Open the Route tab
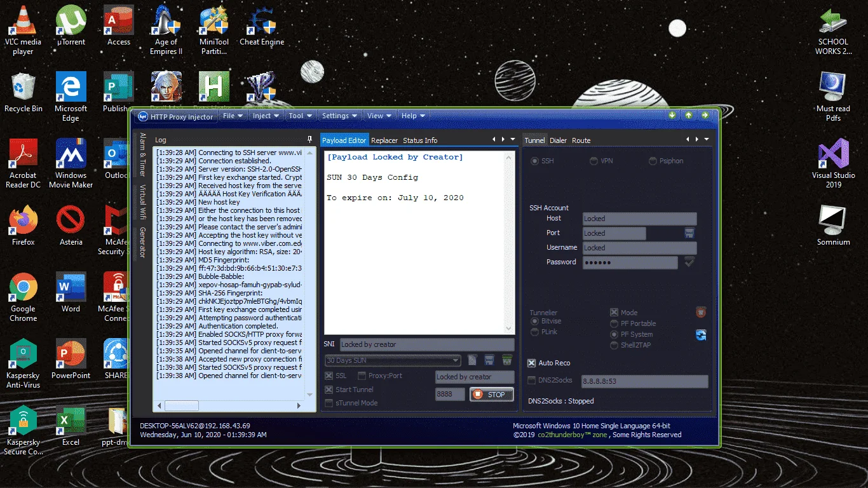 click(x=581, y=140)
